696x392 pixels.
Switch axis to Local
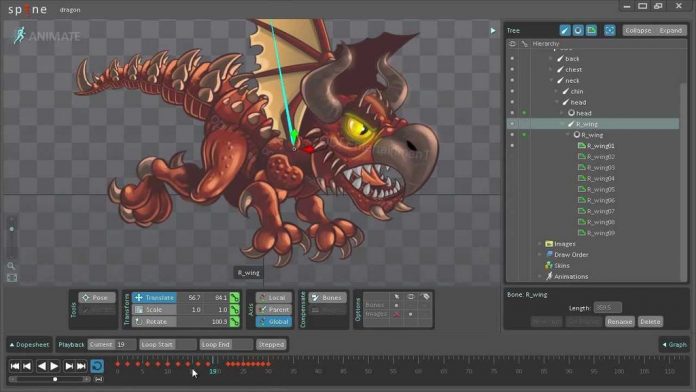coord(273,297)
